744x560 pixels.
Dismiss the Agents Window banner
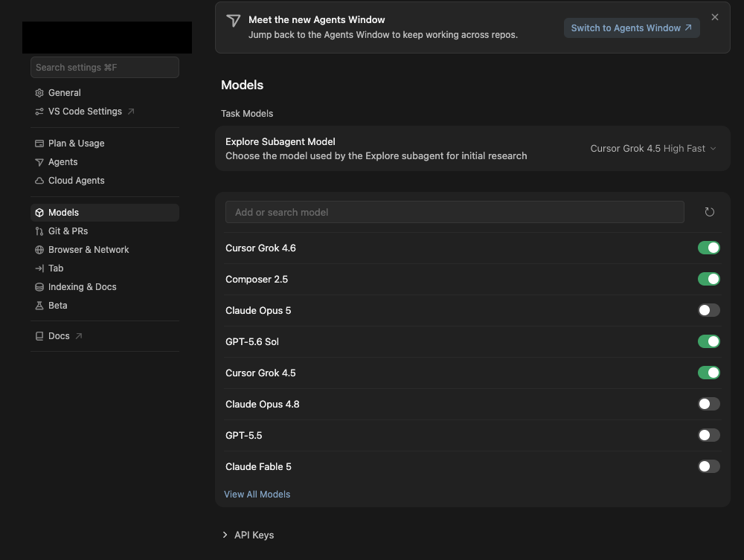click(714, 17)
